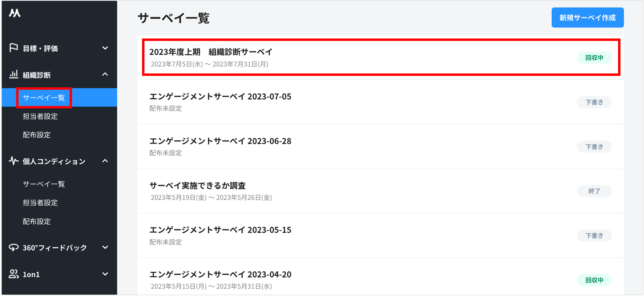Click the 回収中 badge on エンゲージメントサーベイ 2023-04-20
This screenshot has height=296, width=644.
(595, 280)
